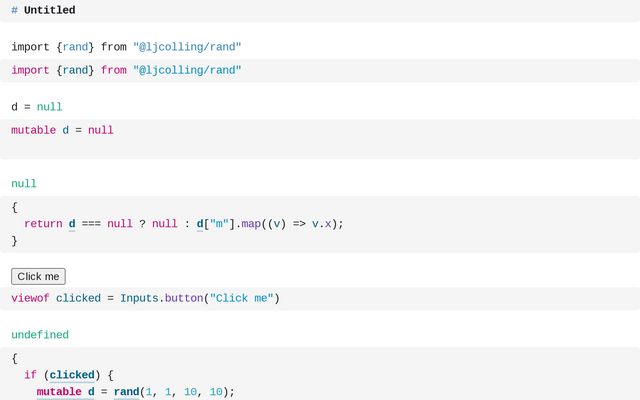Follow the underlined "clicked" reference in if statement
The width and height of the screenshot is (640, 400).
coord(72,376)
